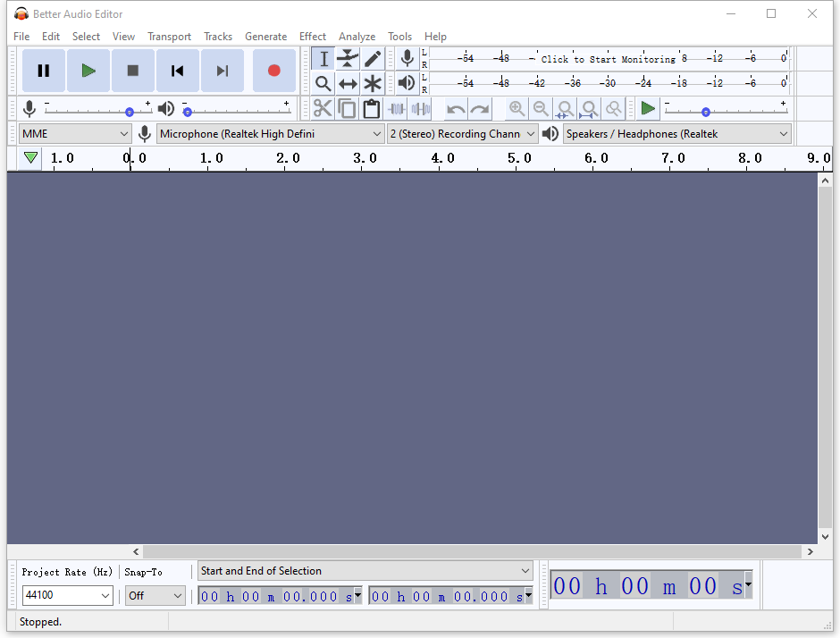Open the MME audio host dropdown
The height and width of the screenshot is (638, 840).
(x=74, y=133)
